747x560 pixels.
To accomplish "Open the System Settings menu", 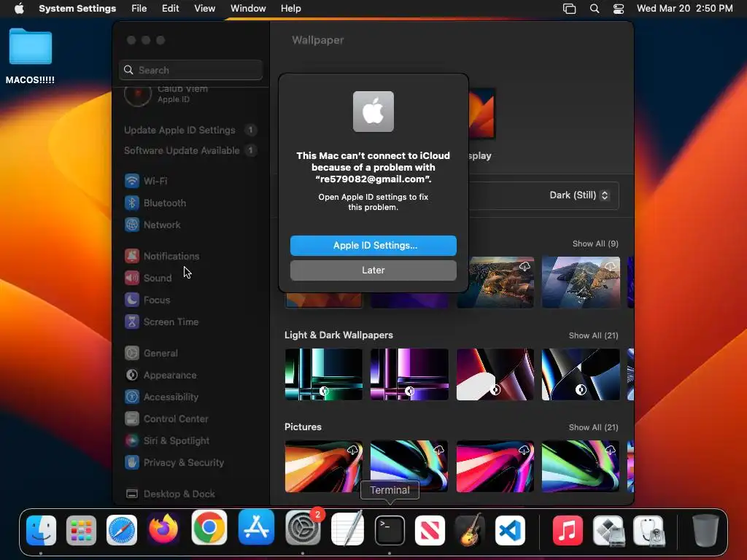I will tap(77, 9).
